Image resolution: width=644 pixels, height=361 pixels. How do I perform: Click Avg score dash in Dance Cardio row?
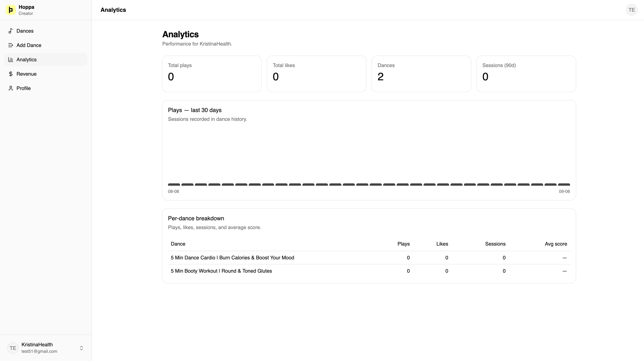564,258
